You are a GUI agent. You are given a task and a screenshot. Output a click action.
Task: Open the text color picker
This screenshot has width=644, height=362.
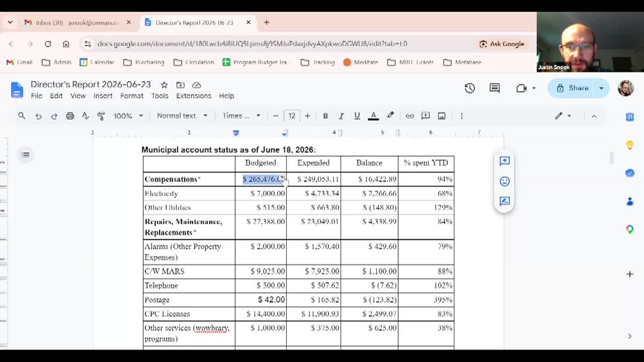click(x=373, y=116)
